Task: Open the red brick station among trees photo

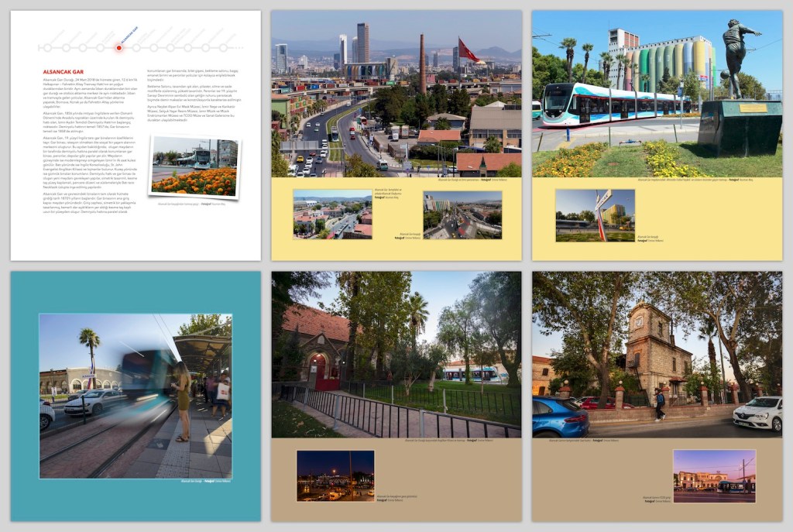Action: click(x=396, y=355)
